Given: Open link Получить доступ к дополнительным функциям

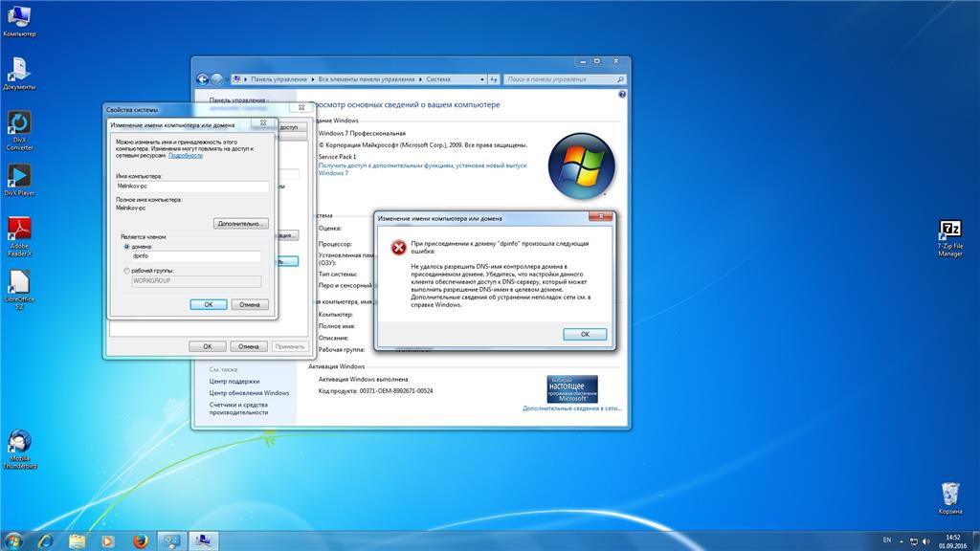Looking at the screenshot, I should [x=422, y=168].
